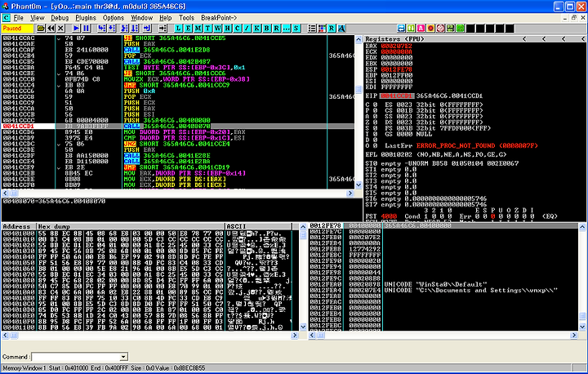Open the Command box dropdown arrow
588x374 pixels.
pyautogui.click(x=123, y=357)
